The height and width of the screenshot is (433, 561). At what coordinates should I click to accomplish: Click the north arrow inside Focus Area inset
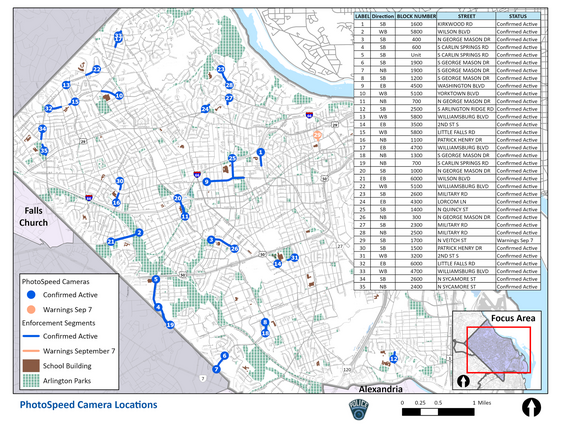[463, 381]
